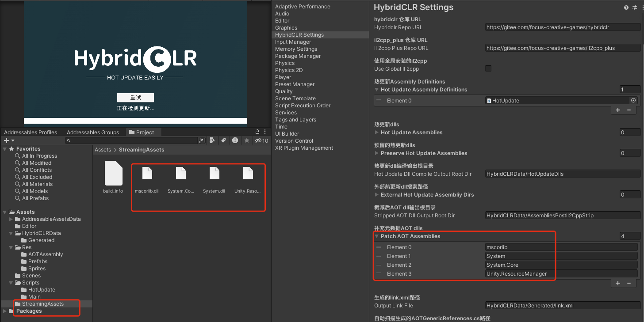Collapse the HybridCLRData folder
This screenshot has height=322, width=644.
(11, 233)
